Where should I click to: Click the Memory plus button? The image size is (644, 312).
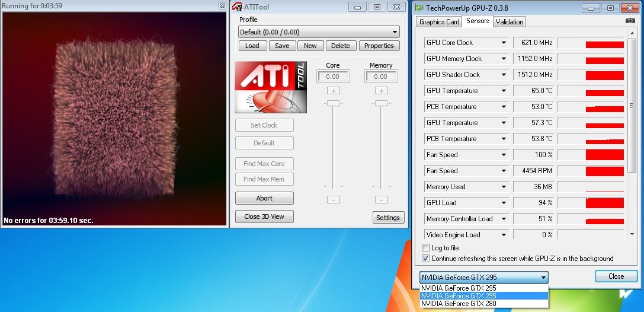pyautogui.click(x=381, y=91)
